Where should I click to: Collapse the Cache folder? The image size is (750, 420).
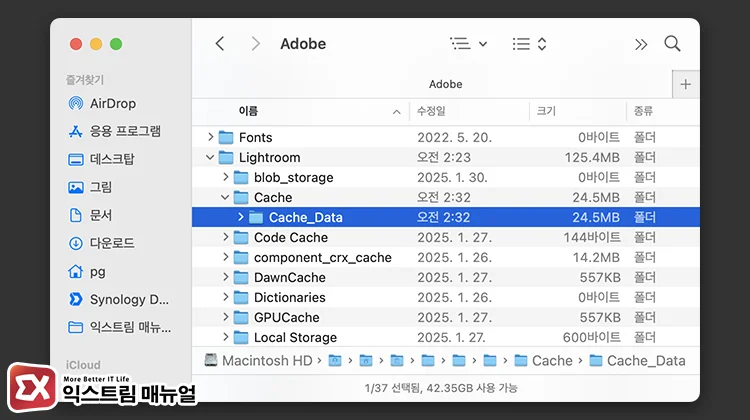225,198
